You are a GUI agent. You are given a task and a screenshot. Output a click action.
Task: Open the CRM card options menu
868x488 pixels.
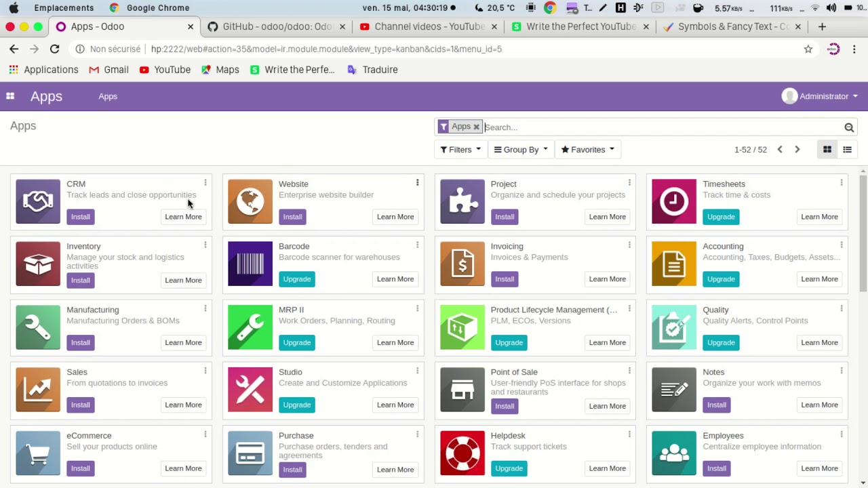point(205,183)
